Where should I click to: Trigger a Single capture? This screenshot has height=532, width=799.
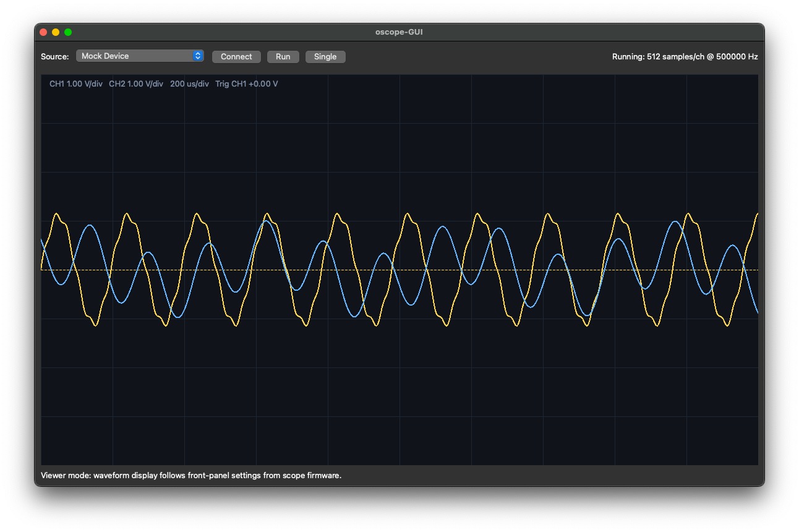pyautogui.click(x=325, y=57)
